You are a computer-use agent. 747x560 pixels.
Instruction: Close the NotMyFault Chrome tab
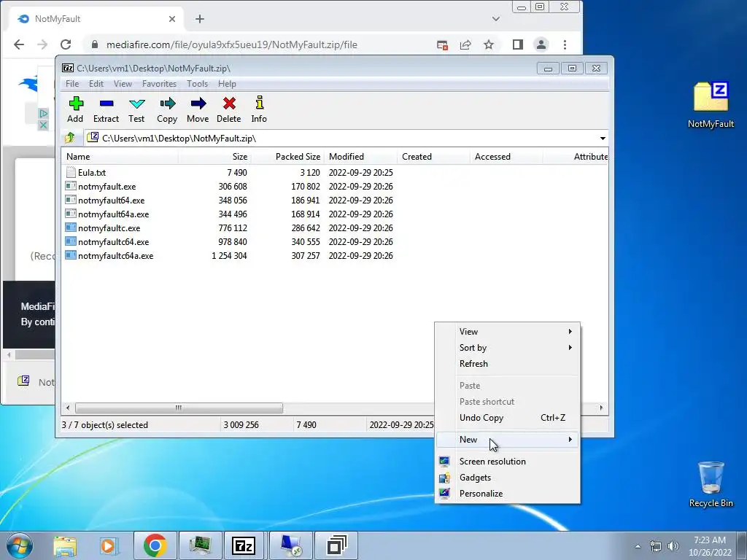tap(172, 19)
